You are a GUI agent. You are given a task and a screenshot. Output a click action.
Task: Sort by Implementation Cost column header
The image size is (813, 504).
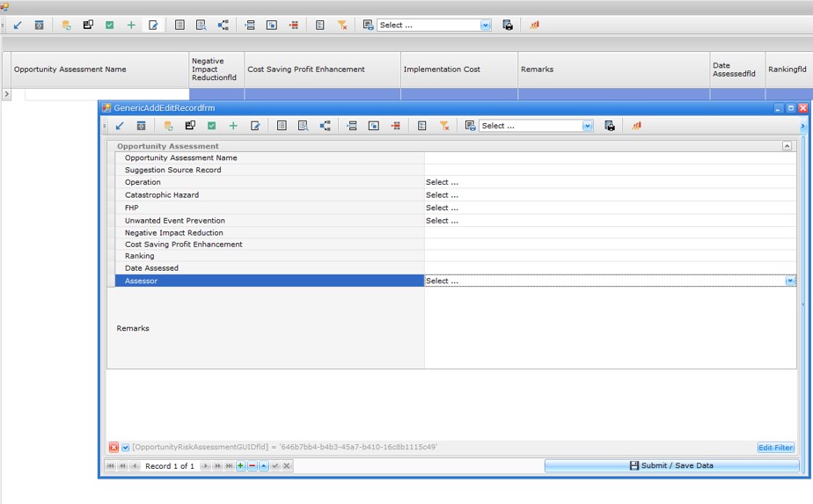[x=458, y=69]
